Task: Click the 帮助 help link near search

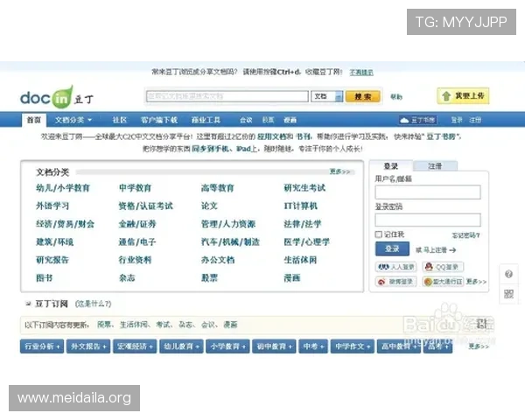Action: [x=396, y=97]
